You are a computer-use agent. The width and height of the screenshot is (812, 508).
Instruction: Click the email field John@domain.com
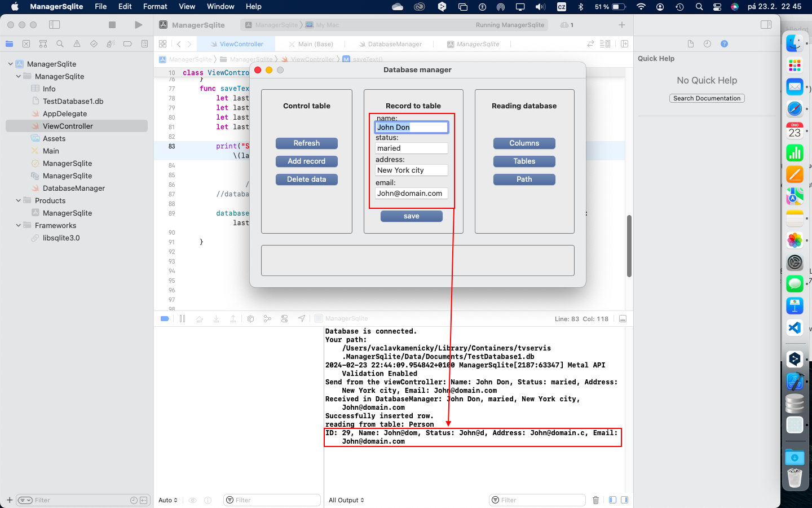412,193
